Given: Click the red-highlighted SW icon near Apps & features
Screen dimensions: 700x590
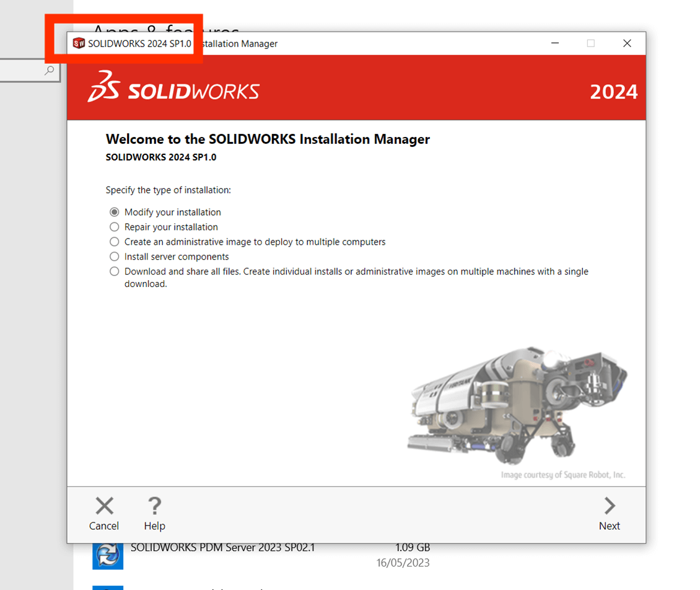Looking at the screenshot, I should click(x=78, y=43).
